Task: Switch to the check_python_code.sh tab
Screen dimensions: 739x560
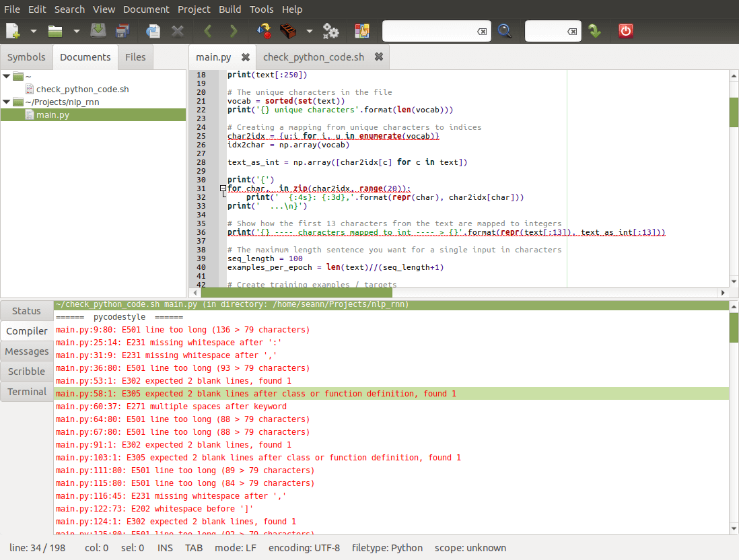Action: tap(313, 57)
